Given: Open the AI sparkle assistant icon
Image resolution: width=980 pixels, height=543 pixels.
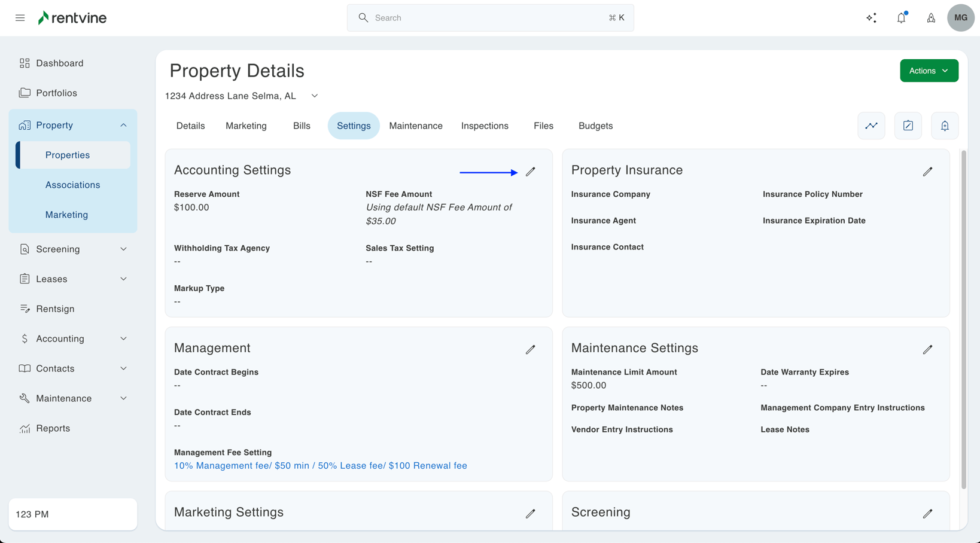Looking at the screenshot, I should [872, 18].
